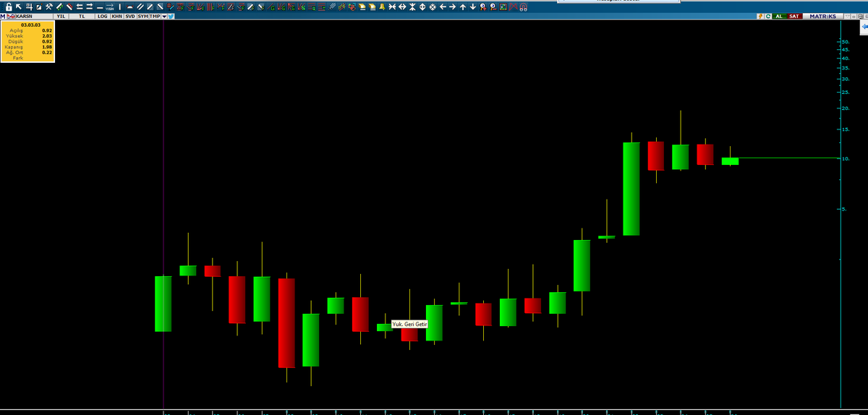The height and width of the screenshot is (415, 868).
Task: Click the zoom out magnifier icon
Action: 493,7
